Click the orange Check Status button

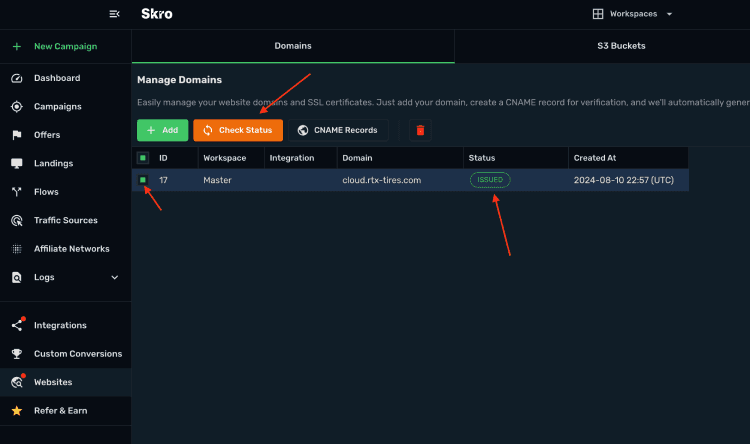pos(238,130)
